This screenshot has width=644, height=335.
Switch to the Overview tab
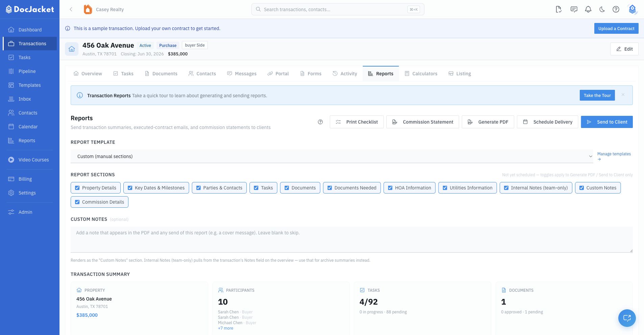[88, 74]
